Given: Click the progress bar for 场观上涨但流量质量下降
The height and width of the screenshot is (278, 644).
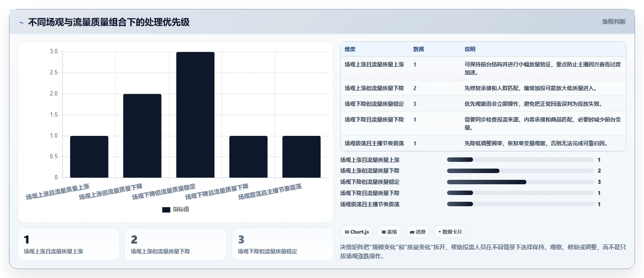Looking at the screenshot, I should coord(521,171).
